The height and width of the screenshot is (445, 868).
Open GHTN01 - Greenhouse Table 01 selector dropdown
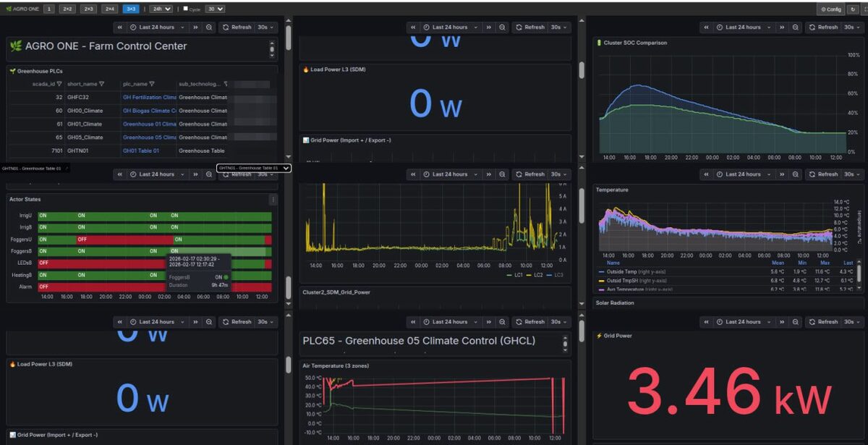point(254,168)
